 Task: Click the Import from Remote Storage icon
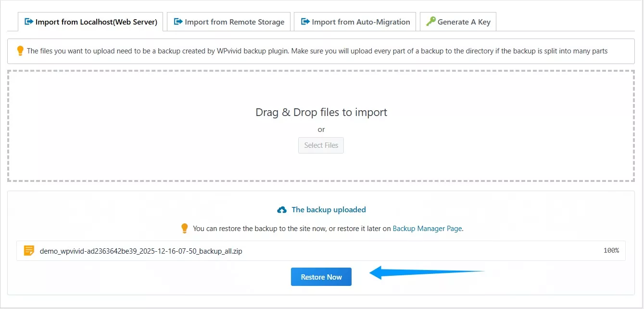coord(178,22)
